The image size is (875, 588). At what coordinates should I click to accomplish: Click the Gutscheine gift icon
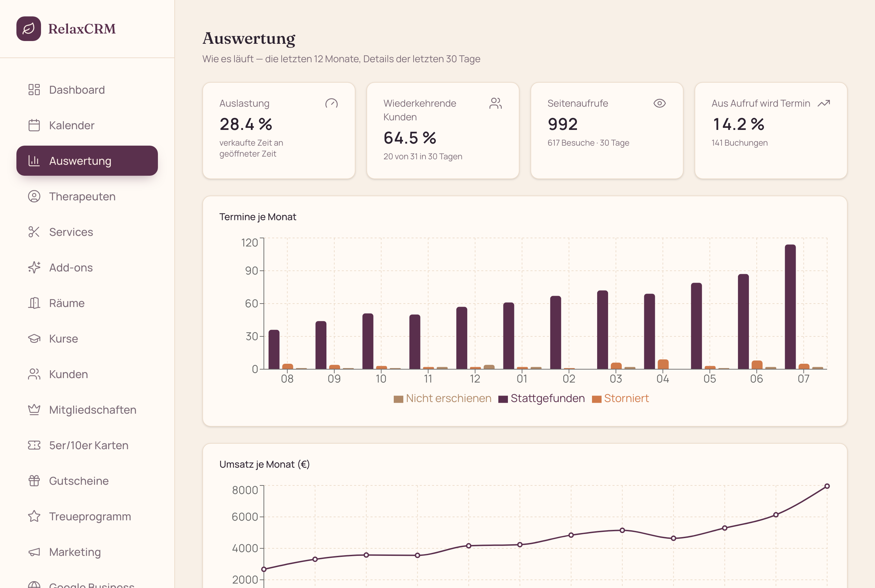point(34,481)
